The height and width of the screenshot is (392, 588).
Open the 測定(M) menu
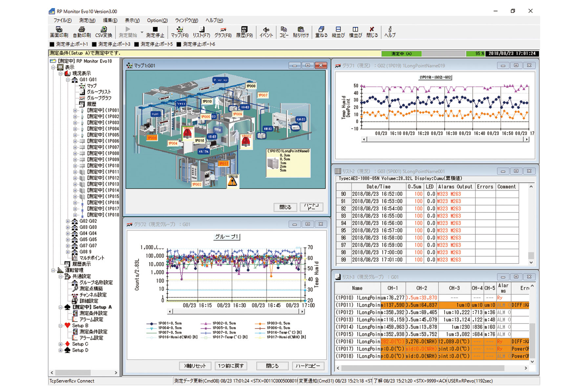(87, 20)
